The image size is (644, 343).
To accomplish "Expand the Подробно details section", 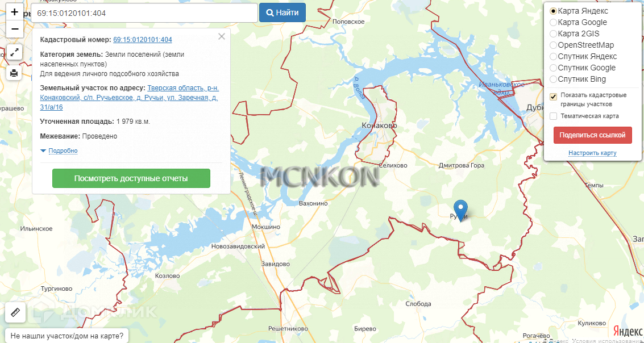I will click(x=59, y=150).
